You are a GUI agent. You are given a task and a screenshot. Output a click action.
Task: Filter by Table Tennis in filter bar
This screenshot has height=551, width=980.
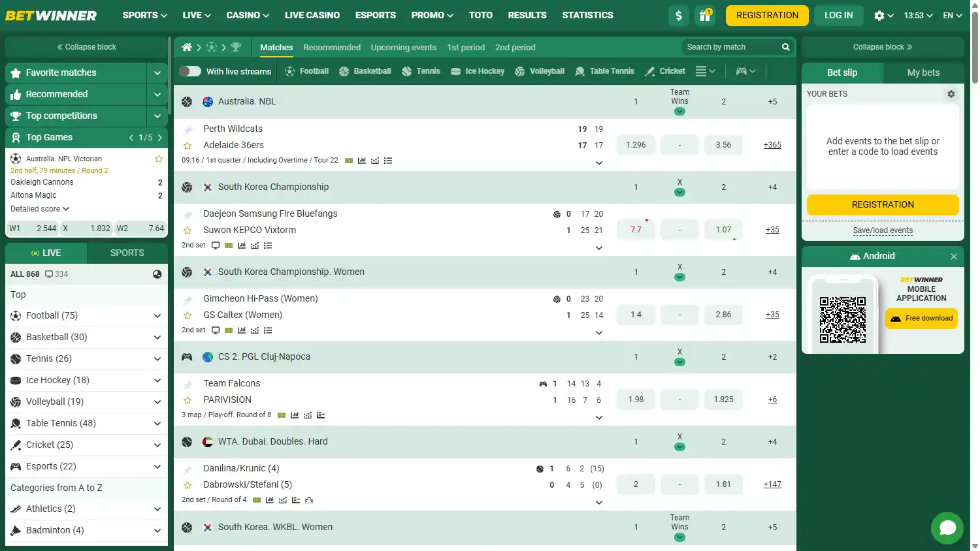point(604,71)
